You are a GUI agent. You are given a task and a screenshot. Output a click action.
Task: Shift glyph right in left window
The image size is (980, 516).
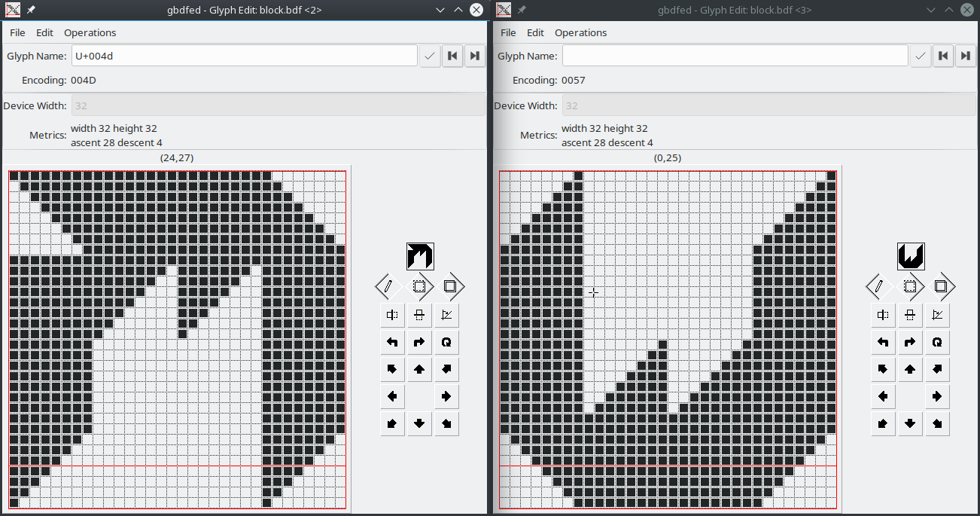(x=447, y=396)
